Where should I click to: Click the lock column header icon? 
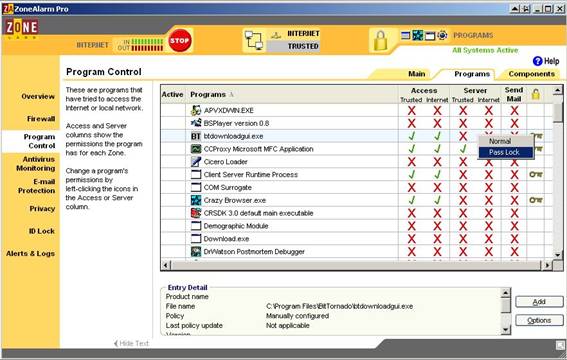pos(536,94)
